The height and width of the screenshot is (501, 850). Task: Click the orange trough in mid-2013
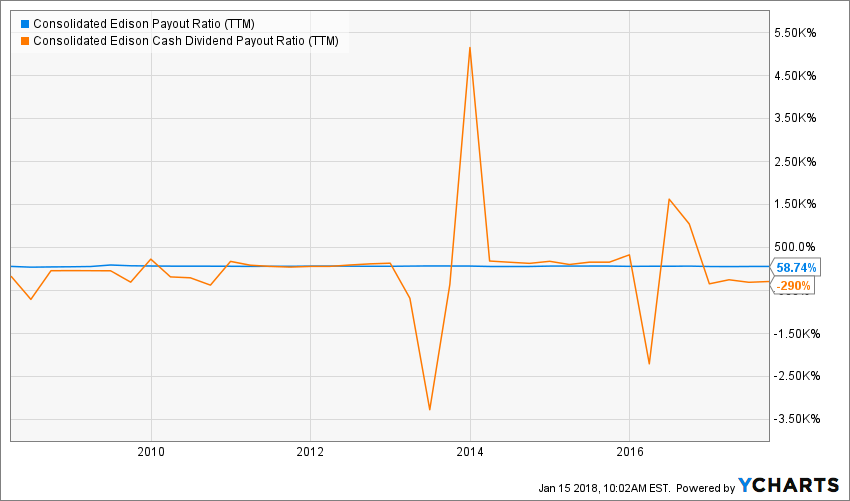coord(429,409)
